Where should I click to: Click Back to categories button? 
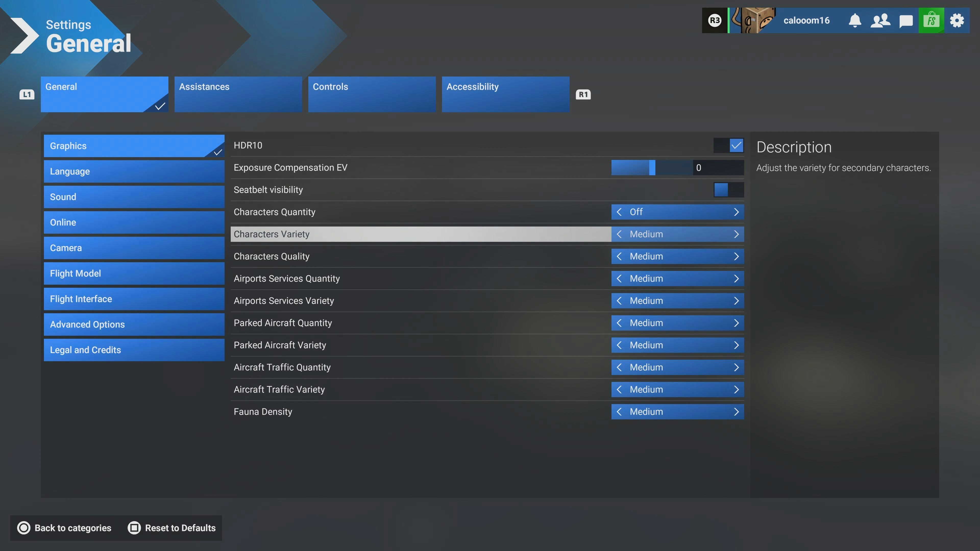click(64, 528)
